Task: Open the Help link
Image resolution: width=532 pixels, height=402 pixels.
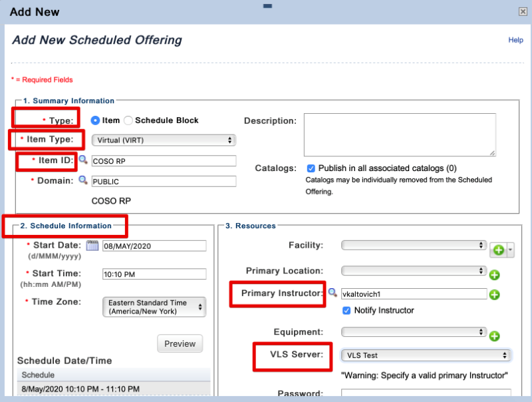Action: (515, 40)
